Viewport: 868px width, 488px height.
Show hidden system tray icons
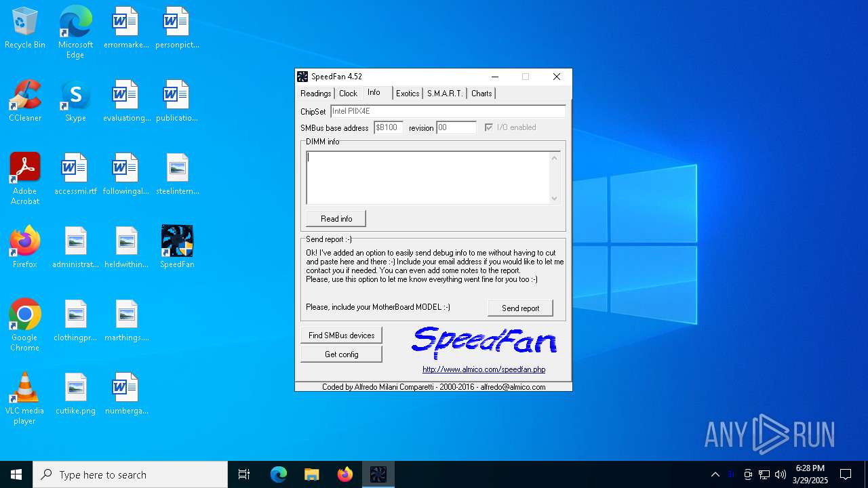tap(715, 474)
